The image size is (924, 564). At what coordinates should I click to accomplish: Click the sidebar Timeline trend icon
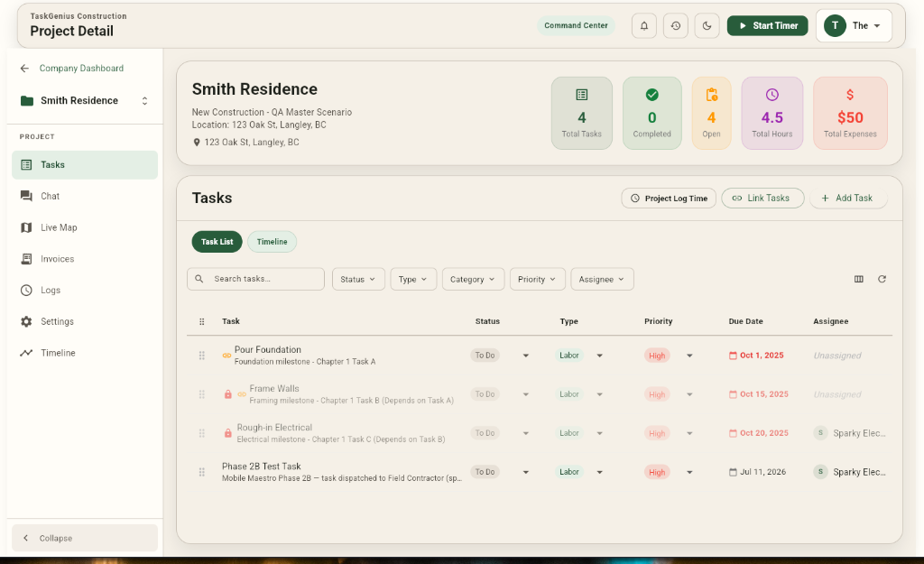coord(26,353)
